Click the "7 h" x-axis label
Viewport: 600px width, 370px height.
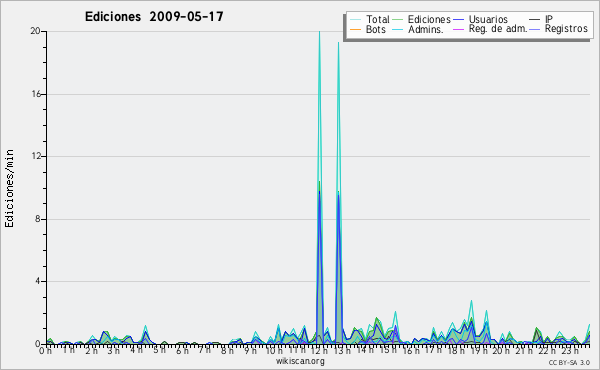pos(204,350)
